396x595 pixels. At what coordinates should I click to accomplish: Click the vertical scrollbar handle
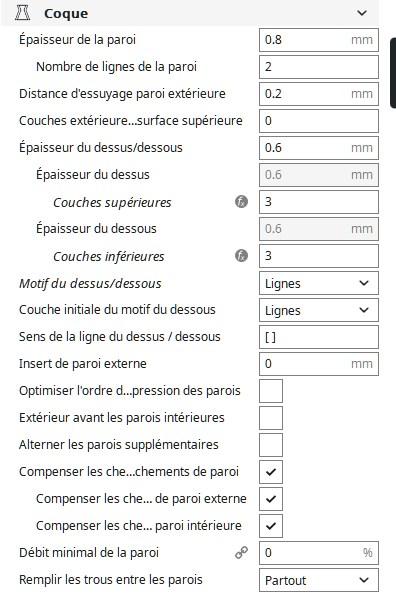[393, 73]
